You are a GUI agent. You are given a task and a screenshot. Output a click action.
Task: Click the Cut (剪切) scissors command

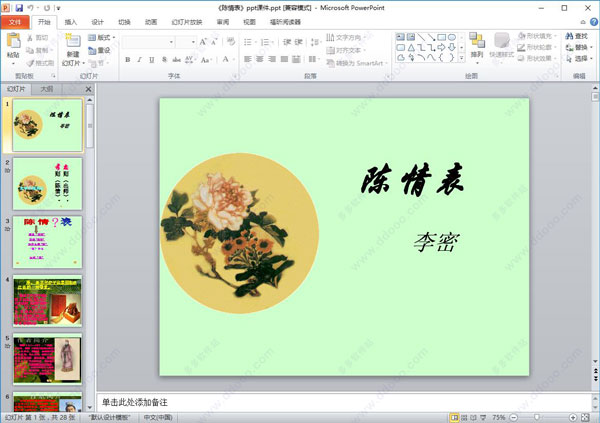[38, 38]
